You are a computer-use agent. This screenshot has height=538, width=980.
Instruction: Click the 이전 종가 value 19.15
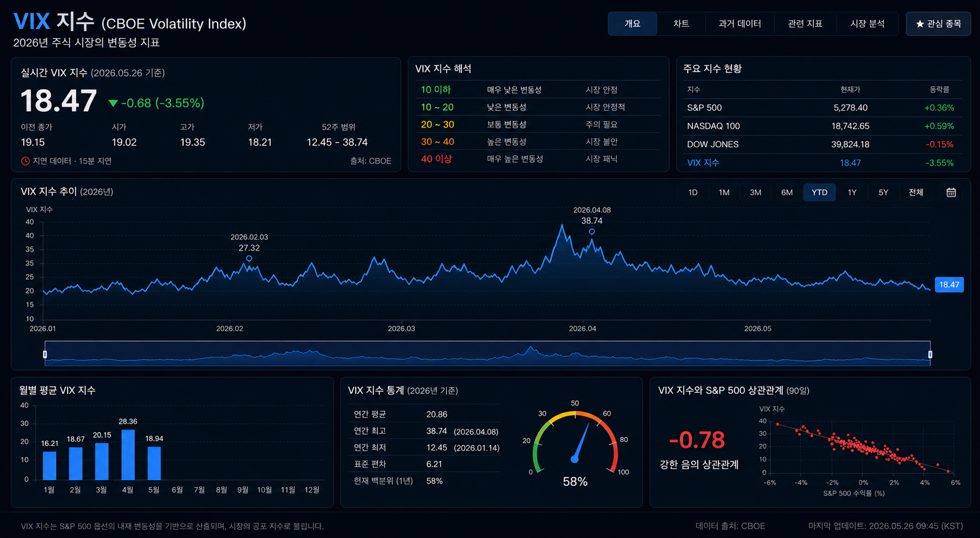click(32, 142)
